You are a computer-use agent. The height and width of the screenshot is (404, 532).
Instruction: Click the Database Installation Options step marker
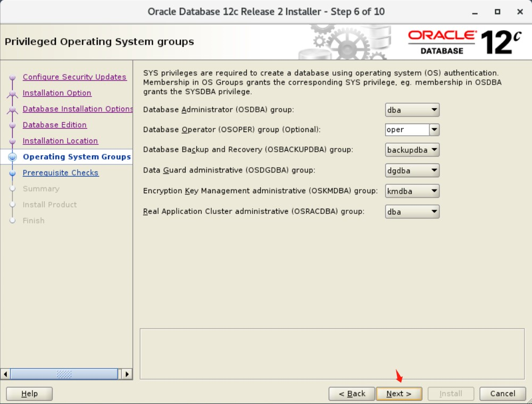pos(13,109)
